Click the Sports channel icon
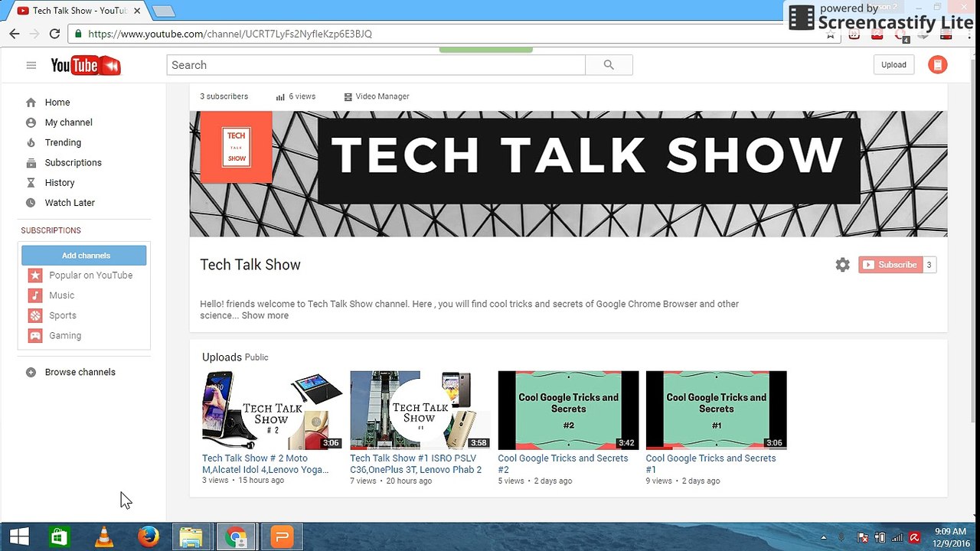 pyautogui.click(x=35, y=315)
